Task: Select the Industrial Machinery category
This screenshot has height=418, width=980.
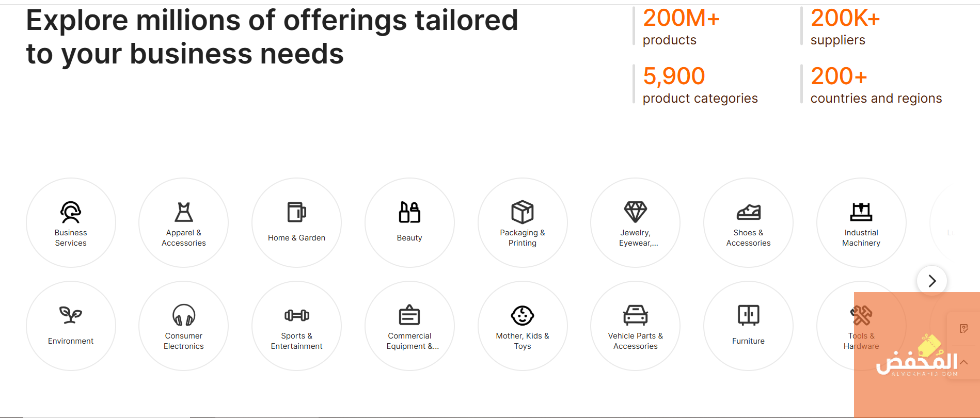Action: coord(861,223)
